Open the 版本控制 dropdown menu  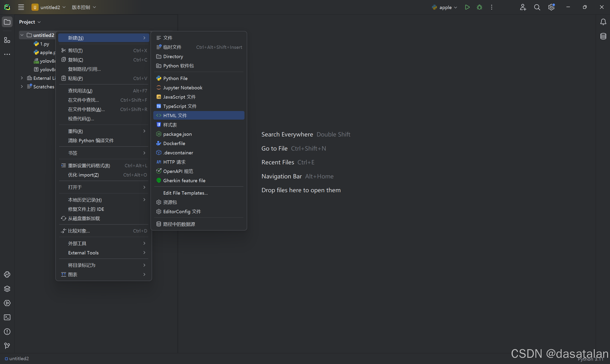click(84, 7)
